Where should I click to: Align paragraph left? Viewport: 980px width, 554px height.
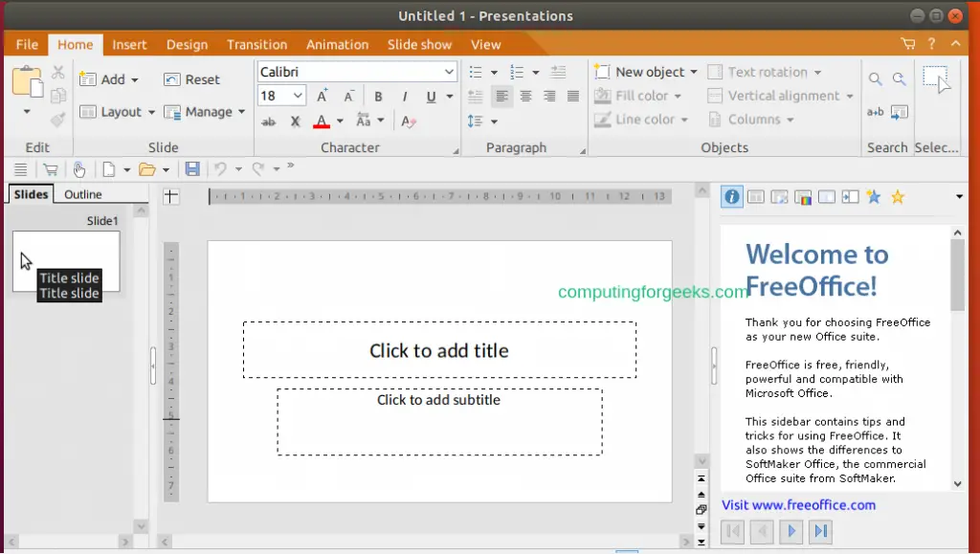coord(501,97)
